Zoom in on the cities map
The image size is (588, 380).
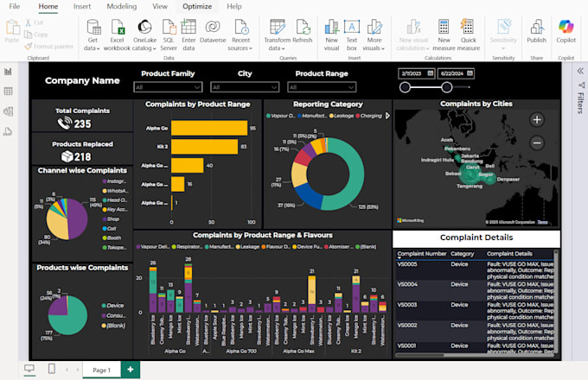537,120
